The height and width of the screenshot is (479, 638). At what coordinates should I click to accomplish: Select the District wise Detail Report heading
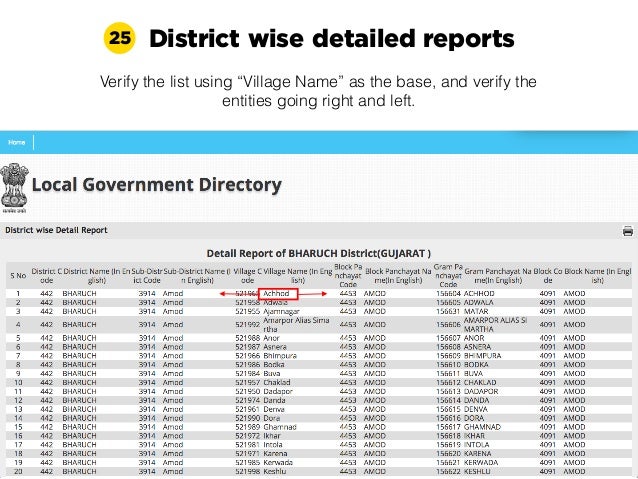click(x=56, y=230)
